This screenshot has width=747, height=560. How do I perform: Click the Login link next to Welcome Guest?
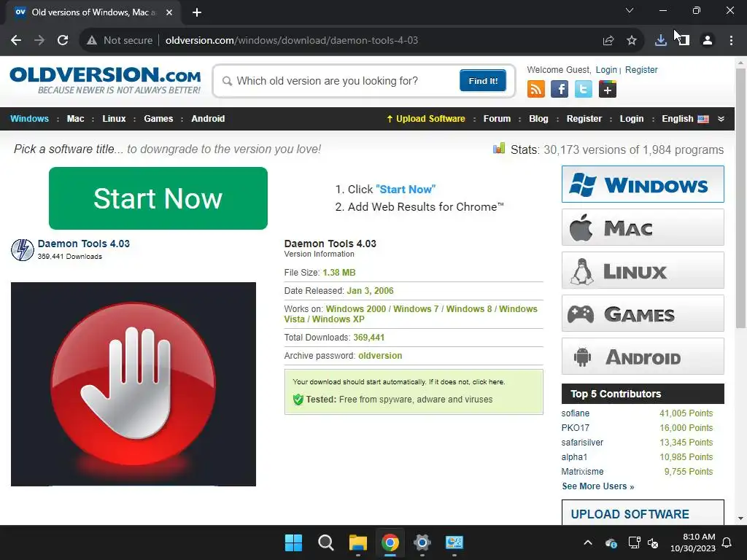pyautogui.click(x=606, y=70)
